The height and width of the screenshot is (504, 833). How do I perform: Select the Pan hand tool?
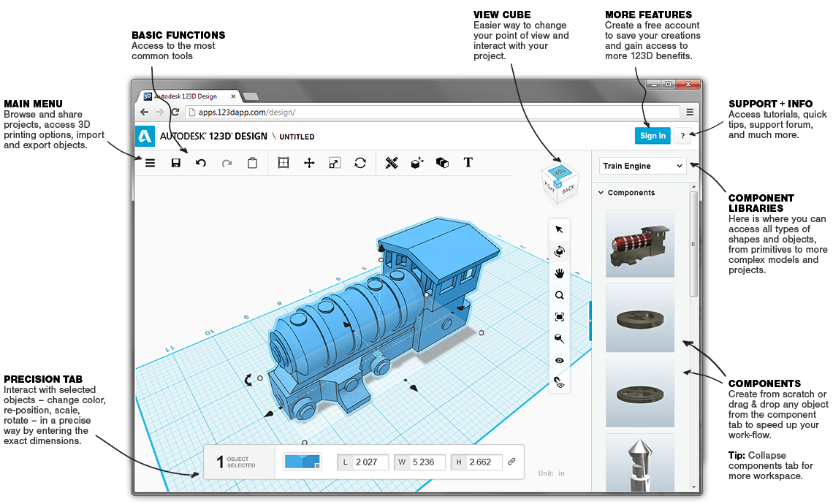(x=560, y=273)
